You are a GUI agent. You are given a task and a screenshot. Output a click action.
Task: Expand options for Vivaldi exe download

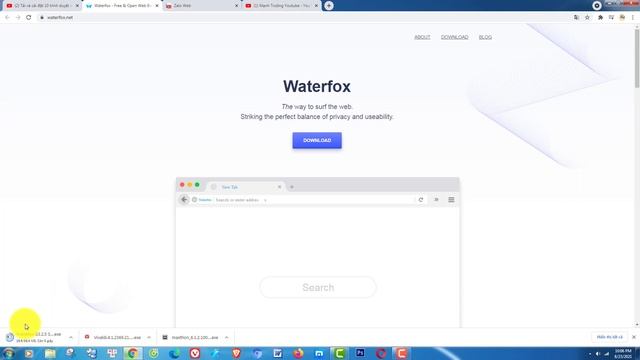(x=149, y=338)
